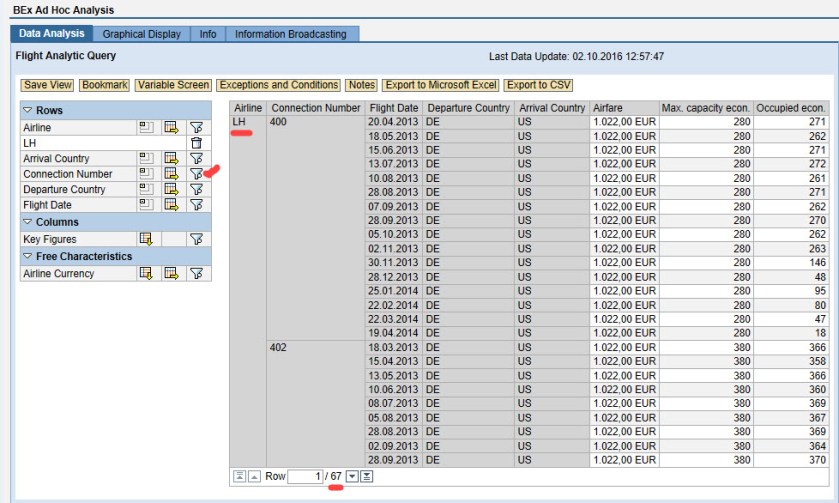Image resolution: width=839 pixels, height=503 pixels.
Task: Collapse the Free Characteristics section
Action: (x=28, y=257)
